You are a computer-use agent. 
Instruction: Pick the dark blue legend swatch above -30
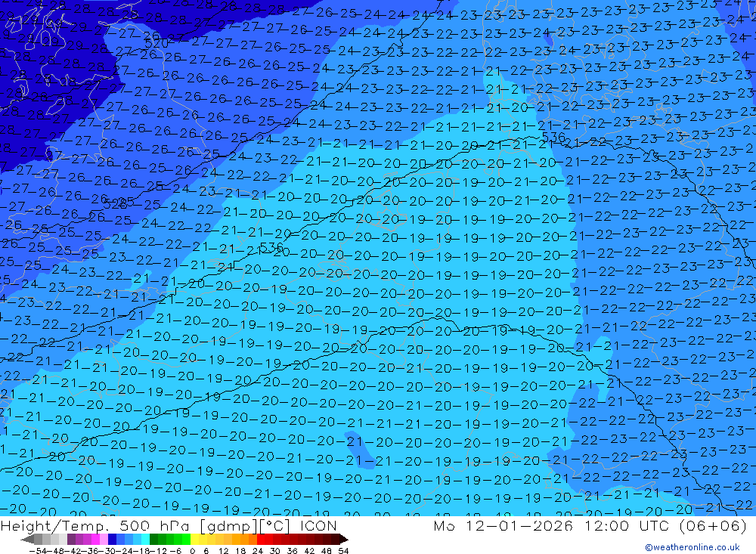point(112,539)
